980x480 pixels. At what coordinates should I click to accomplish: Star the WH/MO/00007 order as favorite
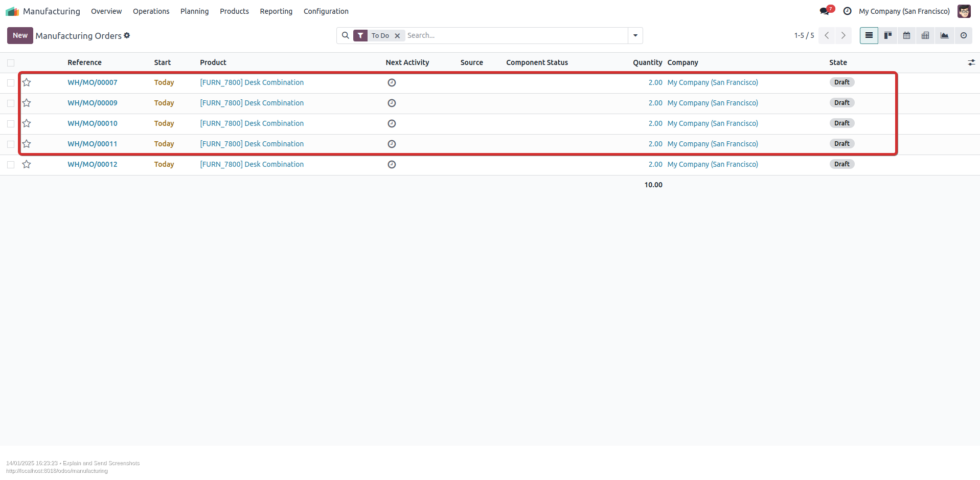pos(27,82)
